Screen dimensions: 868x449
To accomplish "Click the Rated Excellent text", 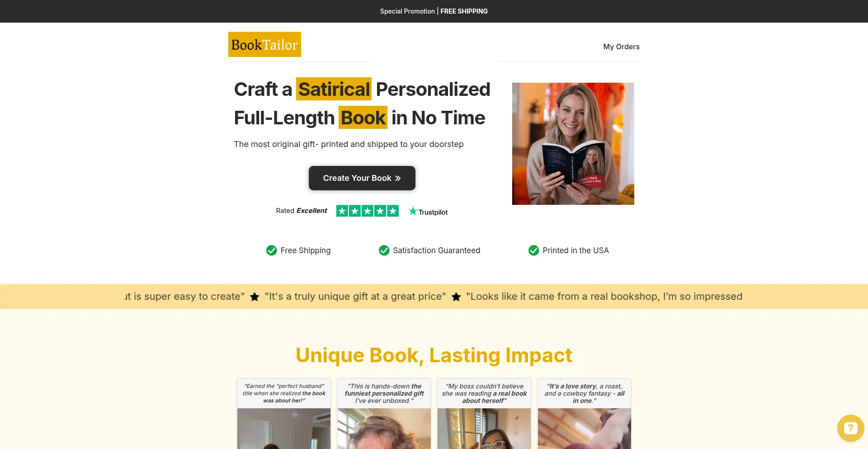I will tap(302, 211).
